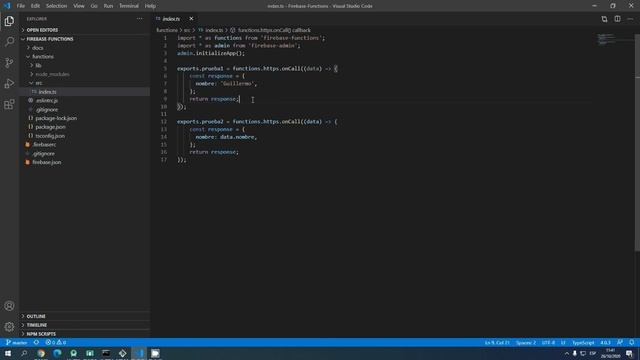Open the Terminal menu
The width and height of the screenshot is (640, 360).
(129, 6)
